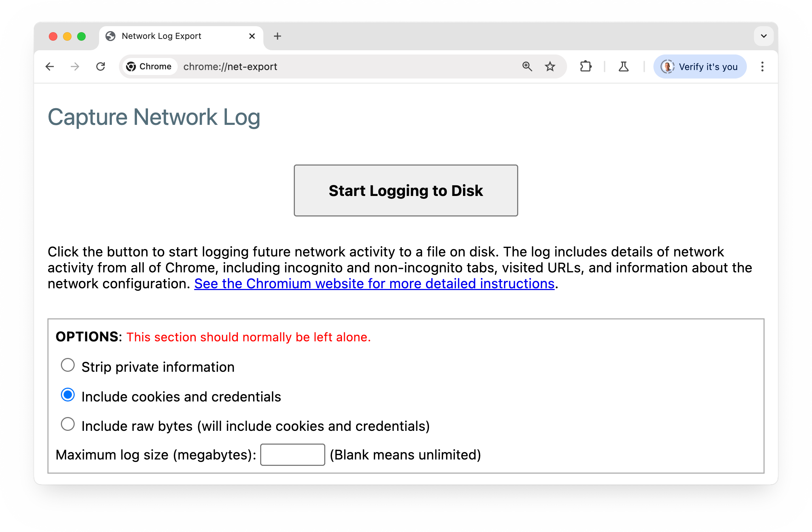Select Include raw bytes logging option
This screenshot has width=812, height=532.
click(67, 425)
